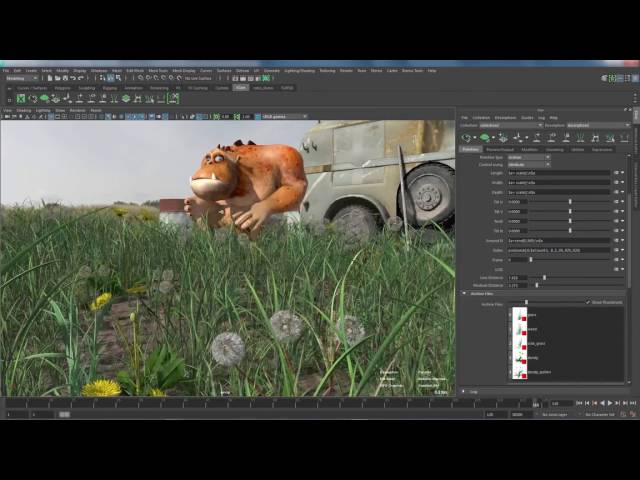Click the animation preferences icon at bottom right
Screen dimensions: 640x480
point(633,414)
